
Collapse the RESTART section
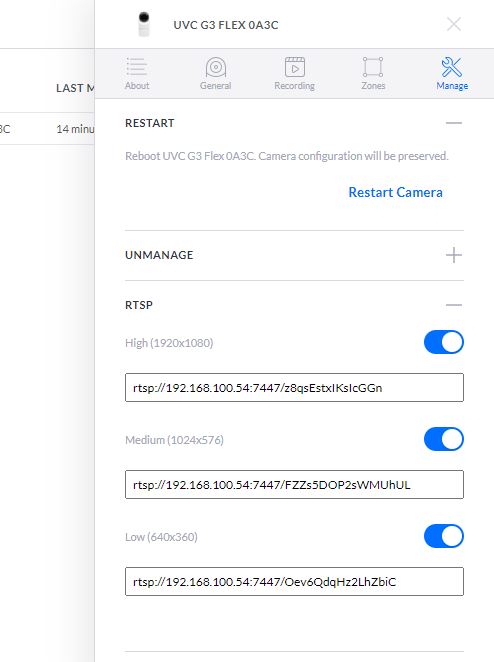tap(454, 123)
